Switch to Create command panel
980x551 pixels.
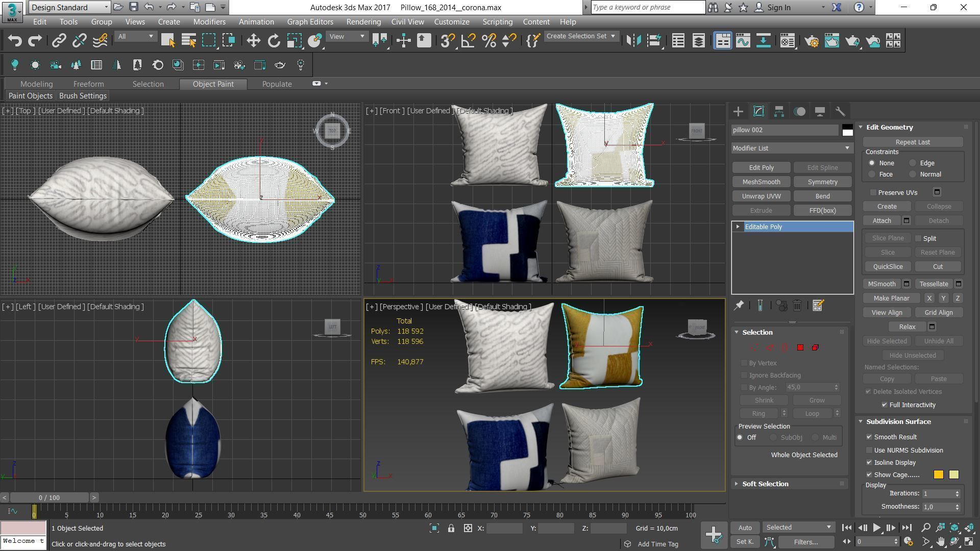click(738, 111)
